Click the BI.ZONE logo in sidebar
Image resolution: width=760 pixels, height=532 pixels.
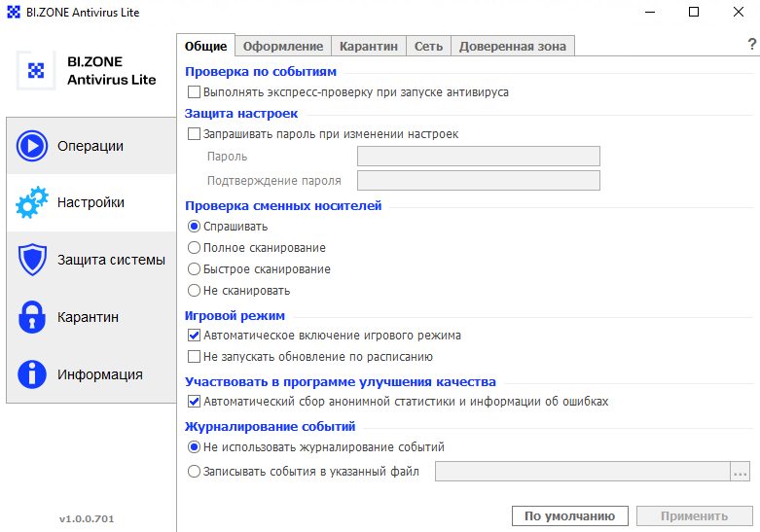(x=36, y=71)
